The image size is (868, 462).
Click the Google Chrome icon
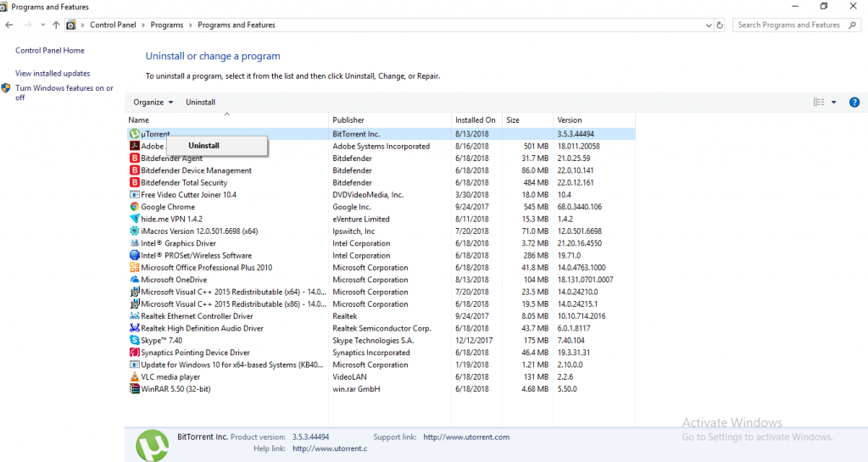click(134, 207)
